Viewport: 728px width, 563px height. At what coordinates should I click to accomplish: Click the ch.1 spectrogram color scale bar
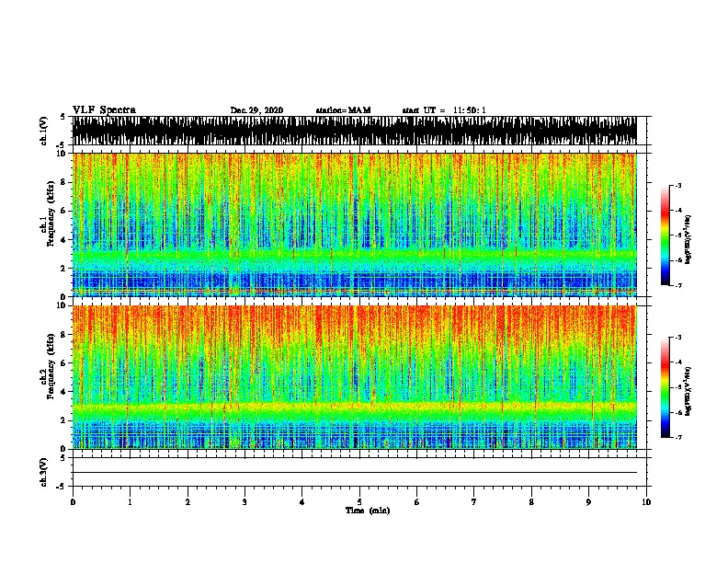pos(665,236)
